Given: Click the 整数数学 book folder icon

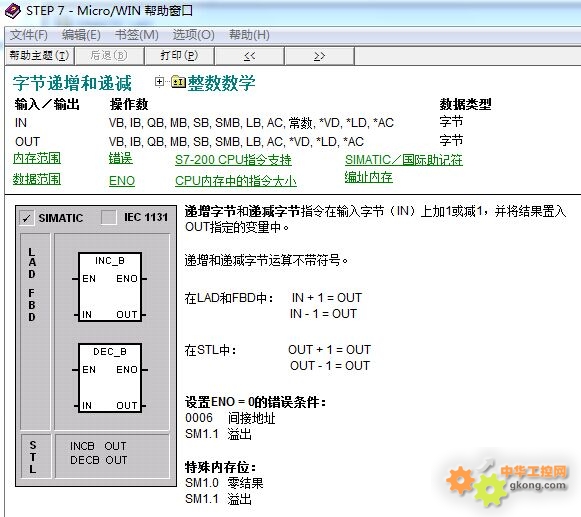Looking at the screenshot, I should [179, 82].
